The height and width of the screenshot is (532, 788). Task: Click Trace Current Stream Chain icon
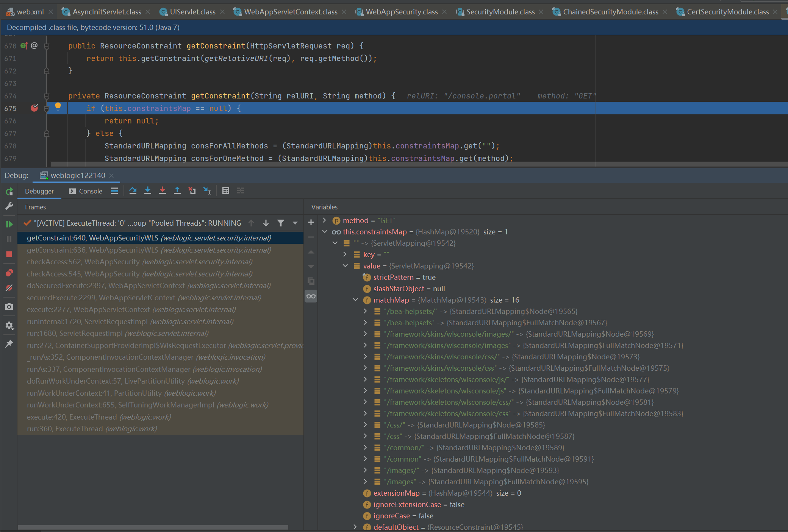pyautogui.click(x=241, y=191)
